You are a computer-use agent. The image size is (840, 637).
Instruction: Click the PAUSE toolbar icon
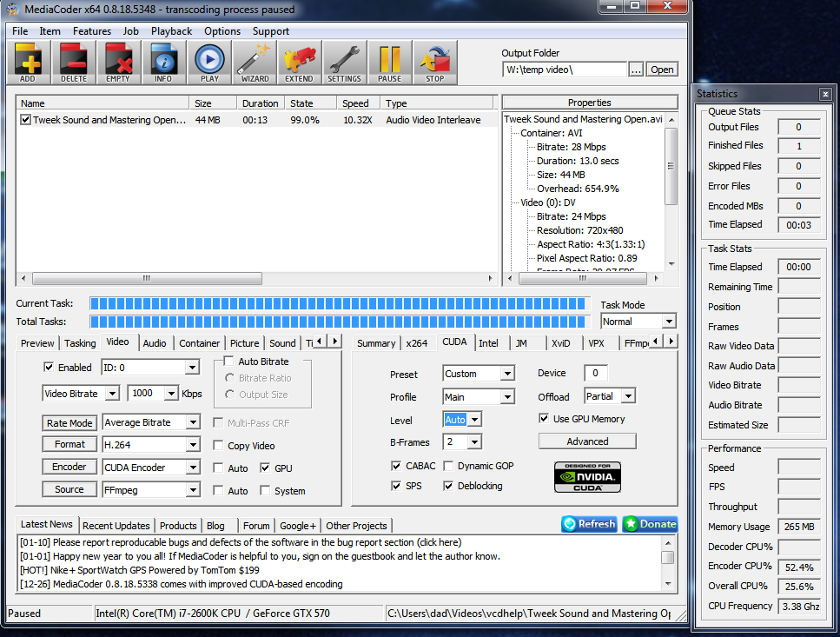click(389, 63)
